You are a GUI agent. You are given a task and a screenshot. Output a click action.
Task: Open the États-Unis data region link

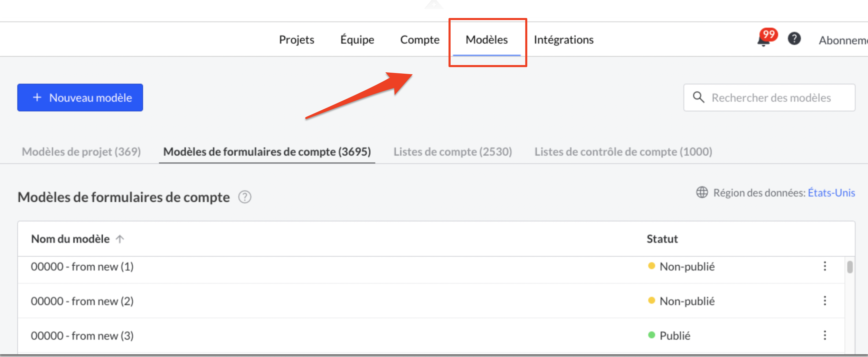click(x=831, y=192)
